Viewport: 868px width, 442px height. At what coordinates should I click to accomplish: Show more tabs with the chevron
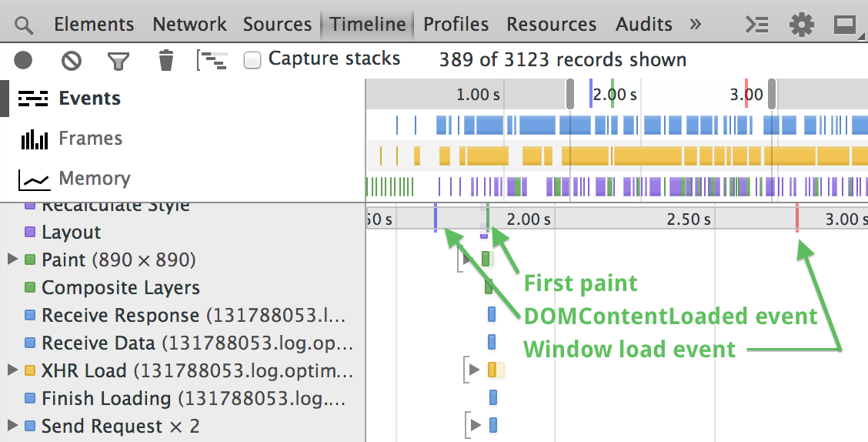696,25
